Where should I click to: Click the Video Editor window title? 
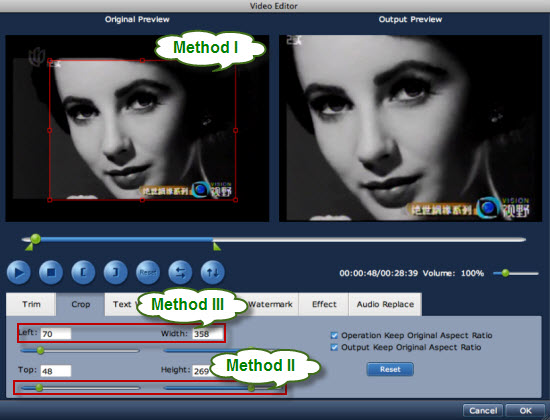point(274,6)
